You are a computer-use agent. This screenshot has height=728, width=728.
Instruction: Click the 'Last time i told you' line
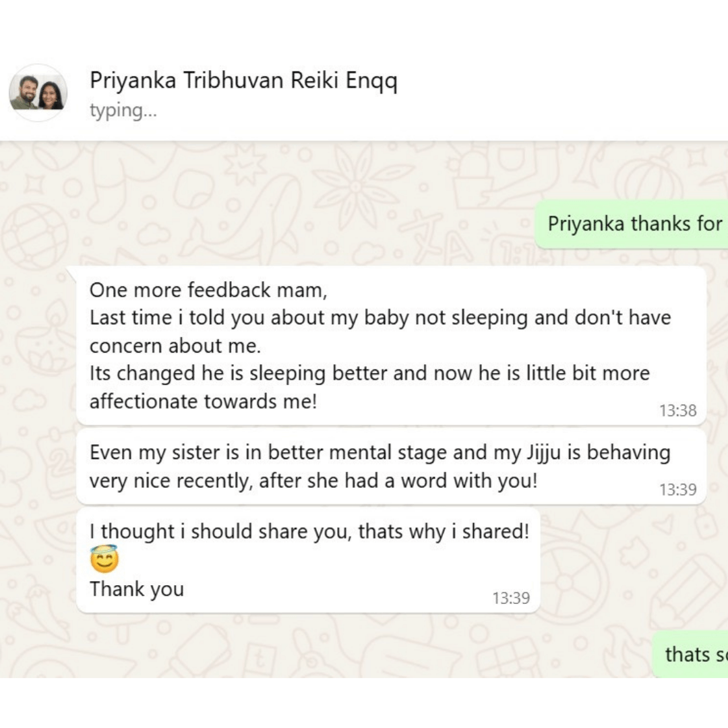click(x=380, y=317)
